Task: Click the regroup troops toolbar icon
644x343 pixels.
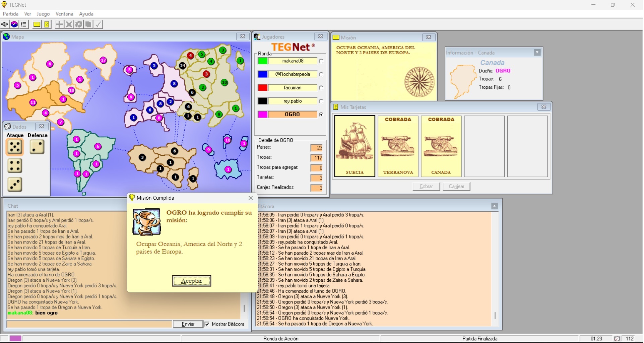Action: 79,24
